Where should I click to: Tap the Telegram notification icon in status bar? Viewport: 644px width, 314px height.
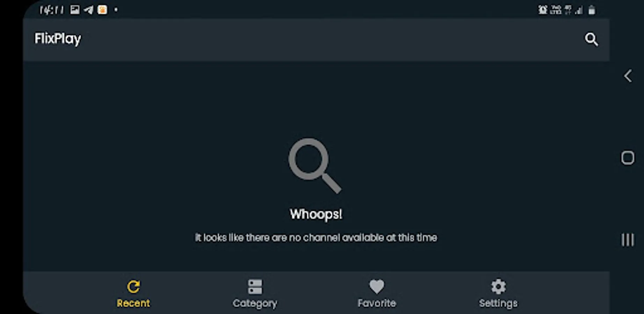(89, 10)
